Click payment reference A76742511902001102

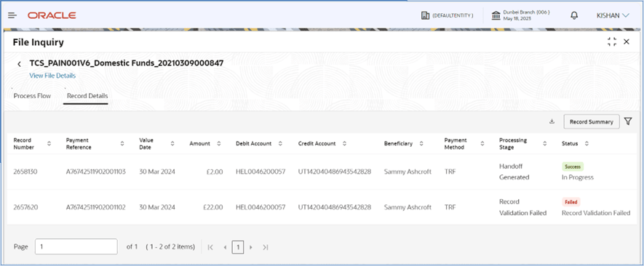click(x=96, y=207)
